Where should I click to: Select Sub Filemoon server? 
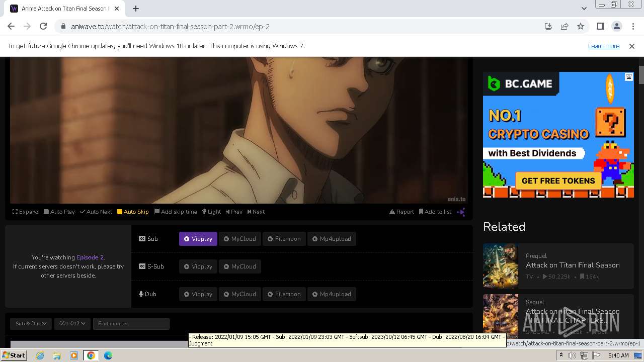284,239
